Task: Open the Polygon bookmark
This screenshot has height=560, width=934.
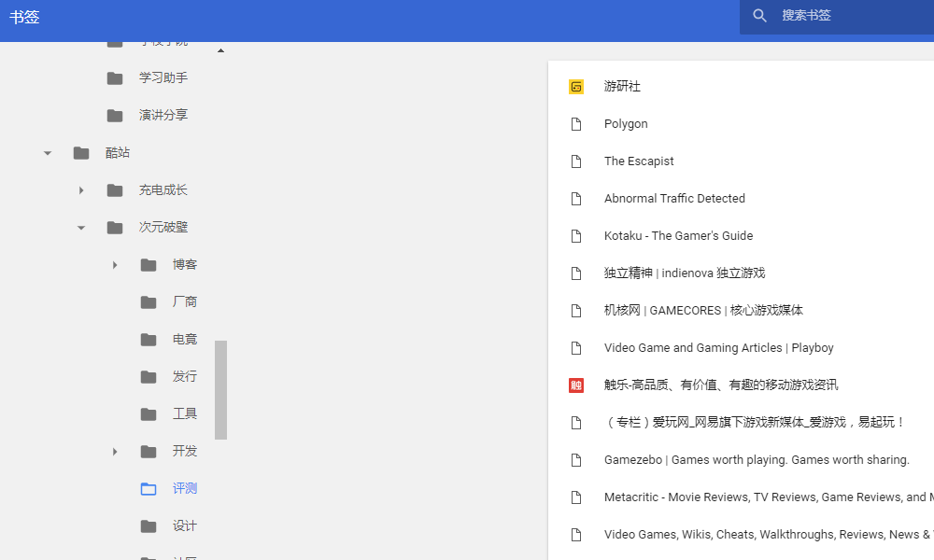Action: tap(626, 124)
